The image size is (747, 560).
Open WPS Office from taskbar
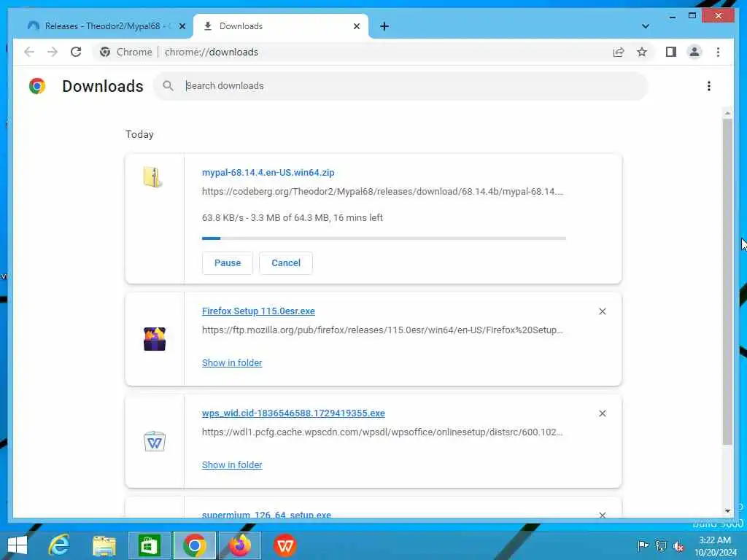285,545
